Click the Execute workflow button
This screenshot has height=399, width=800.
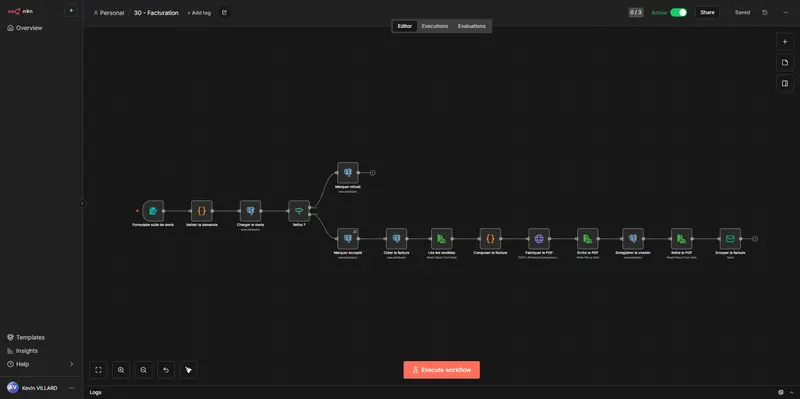coord(441,370)
